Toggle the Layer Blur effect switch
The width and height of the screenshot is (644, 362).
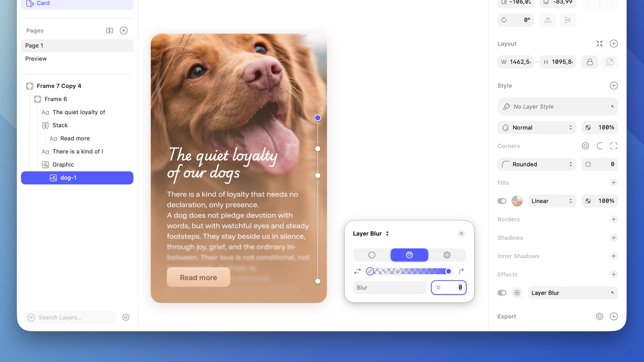click(x=502, y=293)
